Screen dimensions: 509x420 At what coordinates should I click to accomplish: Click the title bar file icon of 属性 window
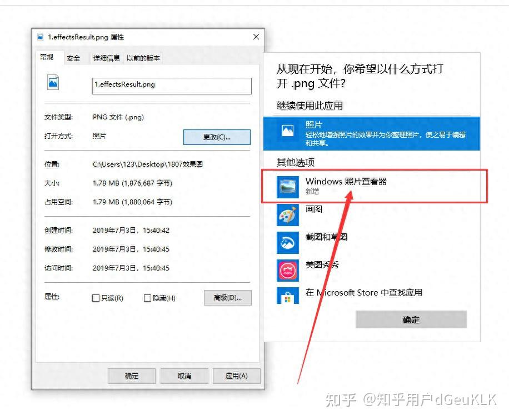(40, 37)
